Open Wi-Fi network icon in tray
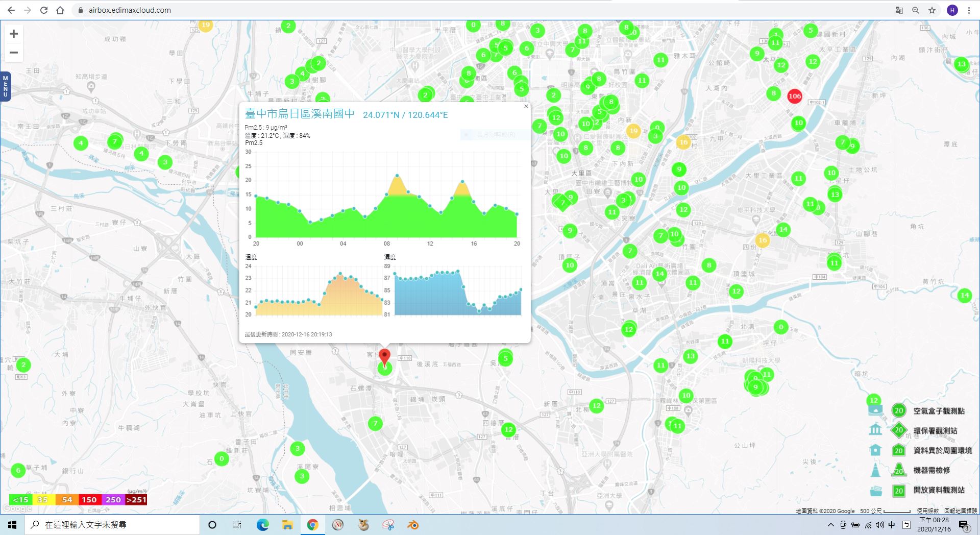This screenshot has width=980, height=535. (868, 525)
